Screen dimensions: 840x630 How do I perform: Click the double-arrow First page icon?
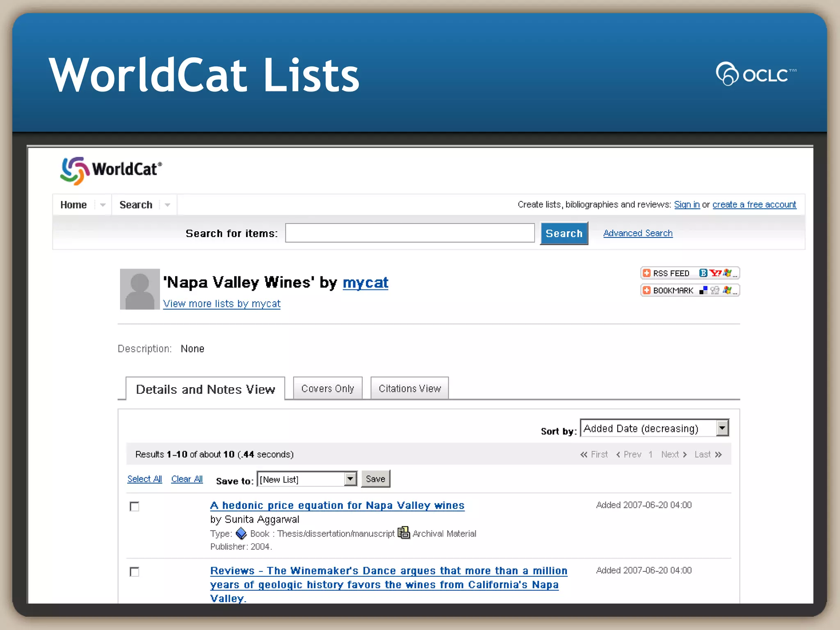coord(584,454)
